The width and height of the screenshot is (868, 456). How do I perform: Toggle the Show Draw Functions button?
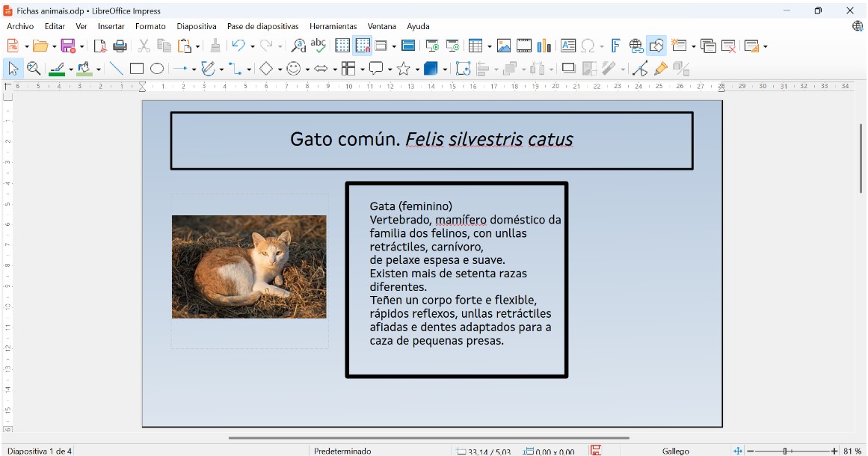[x=656, y=46]
